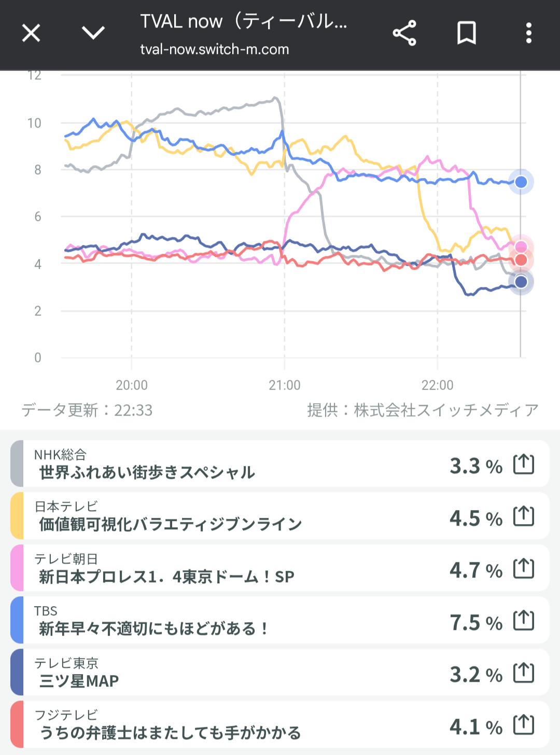
Task: Share the テレビ東京 3.2% rating
Action: tap(523, 673)
